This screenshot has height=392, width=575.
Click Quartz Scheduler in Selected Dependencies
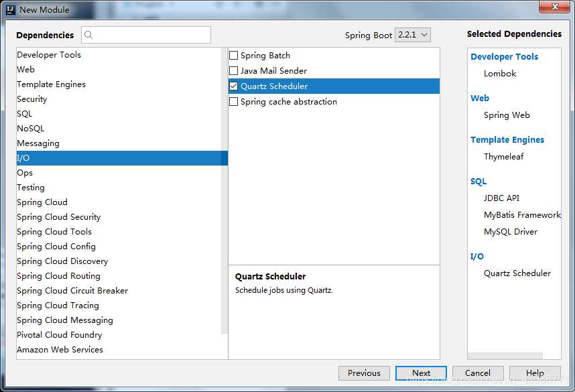tap(517, 273)
